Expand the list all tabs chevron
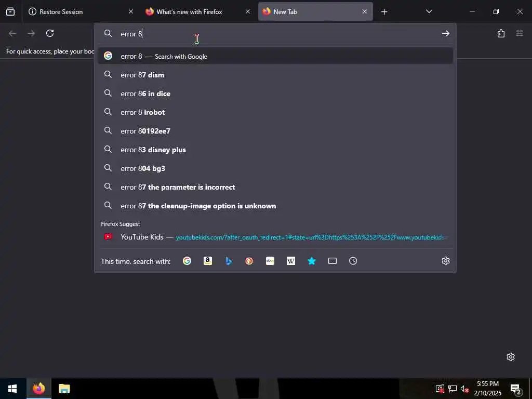This screenshot has height=399, width=532. 429,12
